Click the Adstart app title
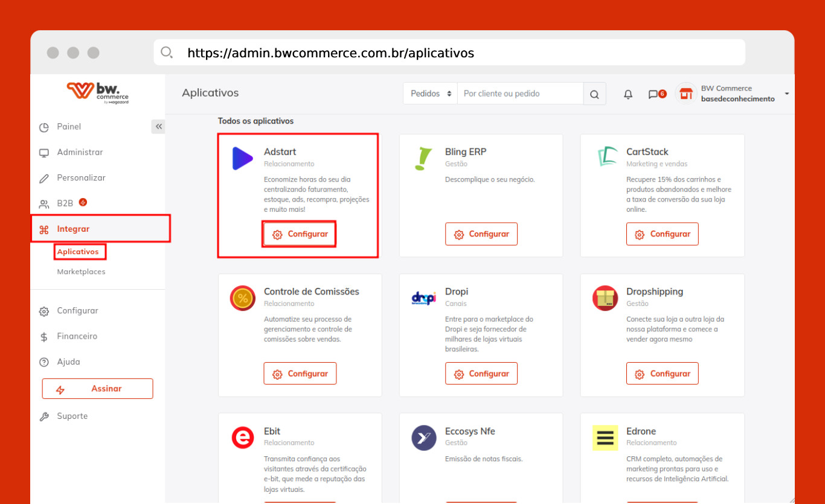 pos(280,152)
